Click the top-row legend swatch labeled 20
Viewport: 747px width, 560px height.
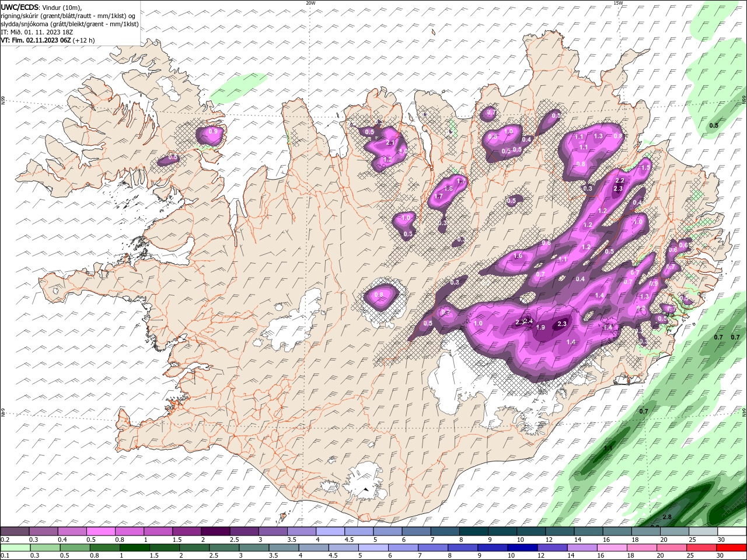[674, 531]
